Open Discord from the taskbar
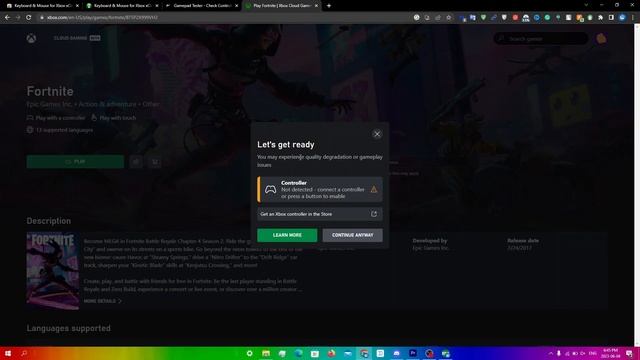This screenshot has width=640, height=360. [x=396, y=353]
